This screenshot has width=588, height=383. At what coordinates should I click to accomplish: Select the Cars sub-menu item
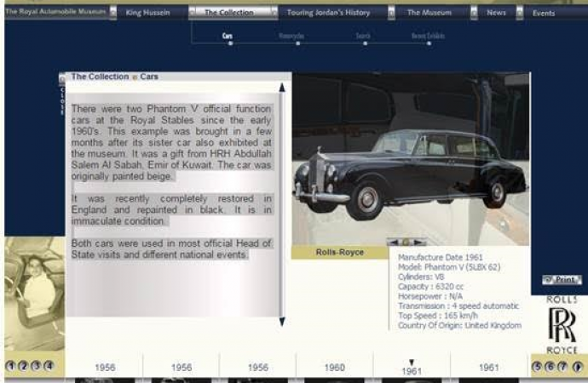pyautogui.click(x=228, y=36)
